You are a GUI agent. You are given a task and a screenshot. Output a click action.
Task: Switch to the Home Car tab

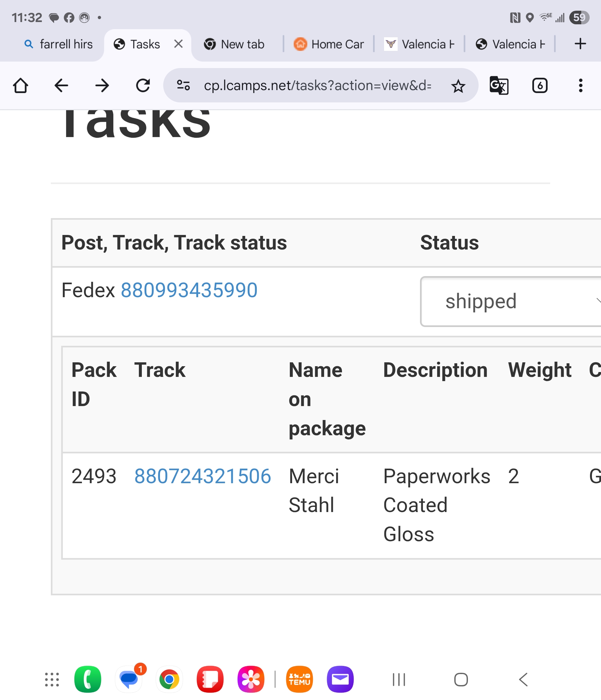tap(329, 44)
